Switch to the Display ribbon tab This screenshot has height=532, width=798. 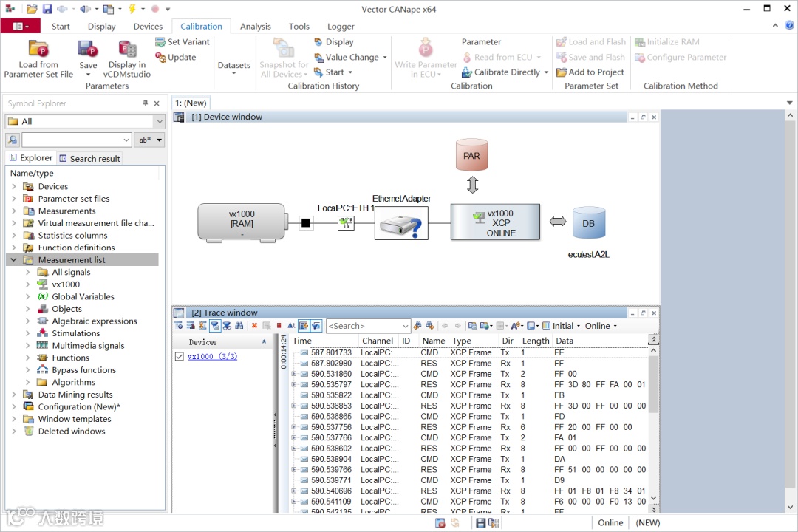[x=102, y=27]
